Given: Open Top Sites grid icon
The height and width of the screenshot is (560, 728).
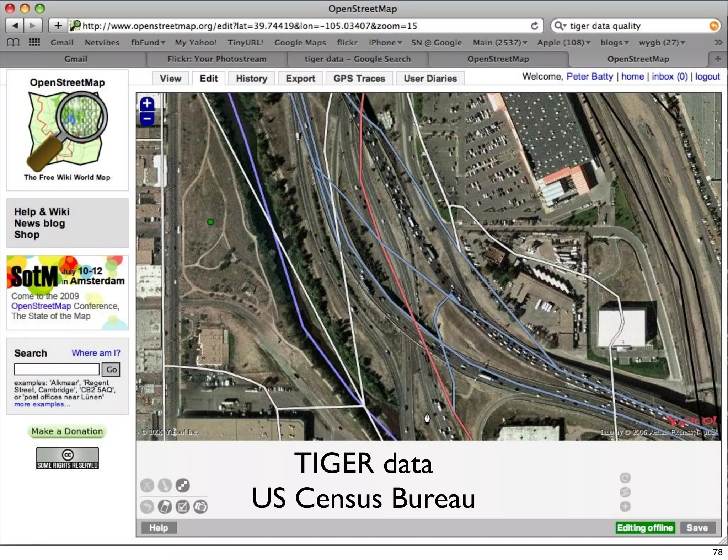Looking at the screenshot, I should pyautogui.click(x=34, y=43).
